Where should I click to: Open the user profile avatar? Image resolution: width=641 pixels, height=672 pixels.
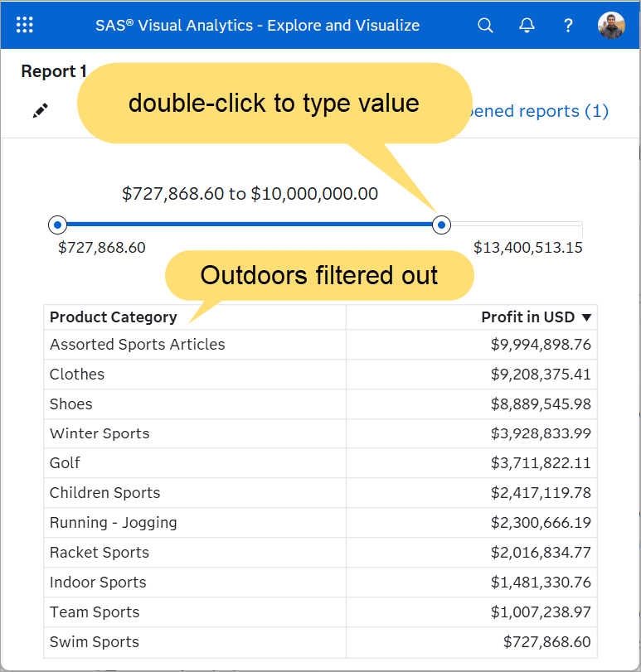[x=611, y=26]
